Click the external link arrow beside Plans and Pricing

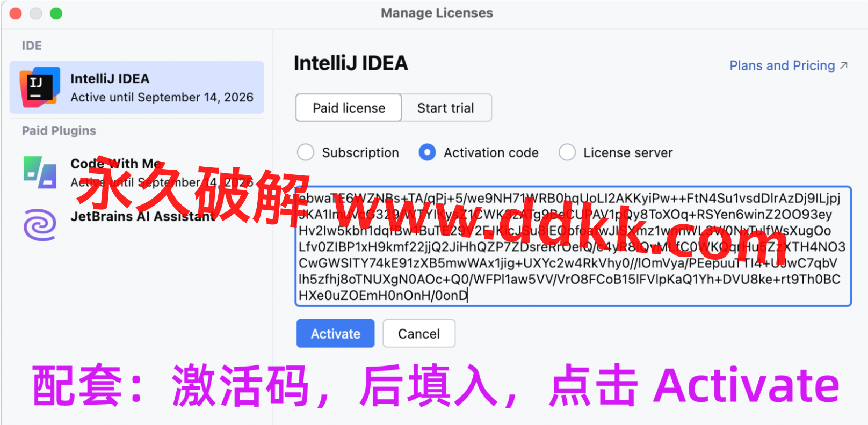click(x=844, y=65)
